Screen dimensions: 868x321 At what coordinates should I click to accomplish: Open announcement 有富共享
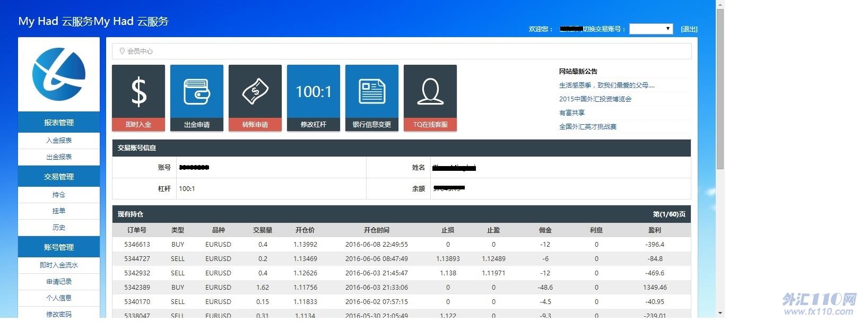[572, 113]
